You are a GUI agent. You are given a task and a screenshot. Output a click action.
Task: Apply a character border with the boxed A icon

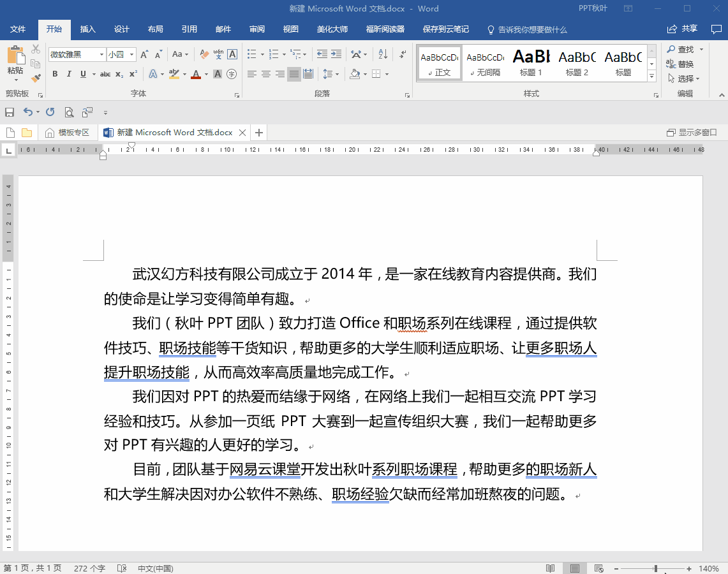(x=233, y=54)
